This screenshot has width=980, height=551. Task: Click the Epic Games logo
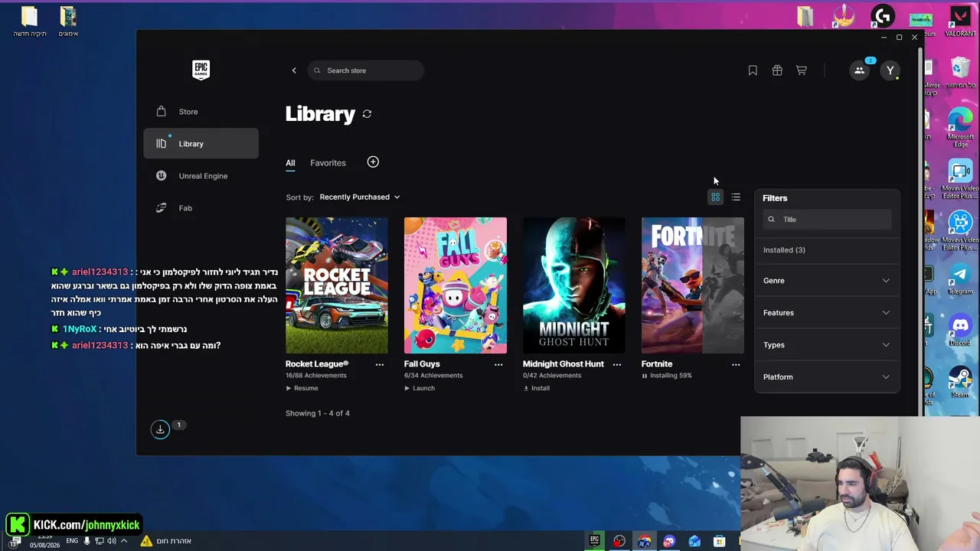(201, 70)
